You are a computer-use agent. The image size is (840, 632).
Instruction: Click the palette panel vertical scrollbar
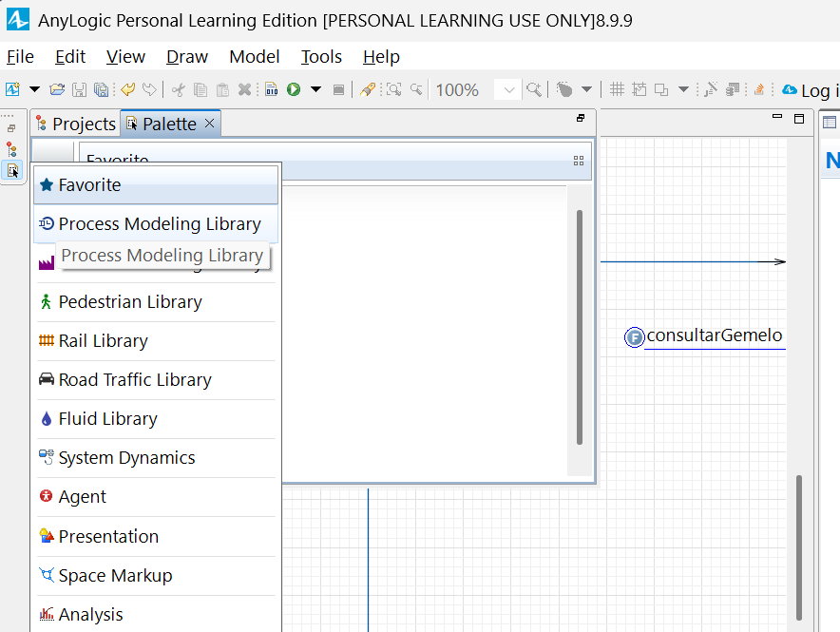(x=579, y=327)
